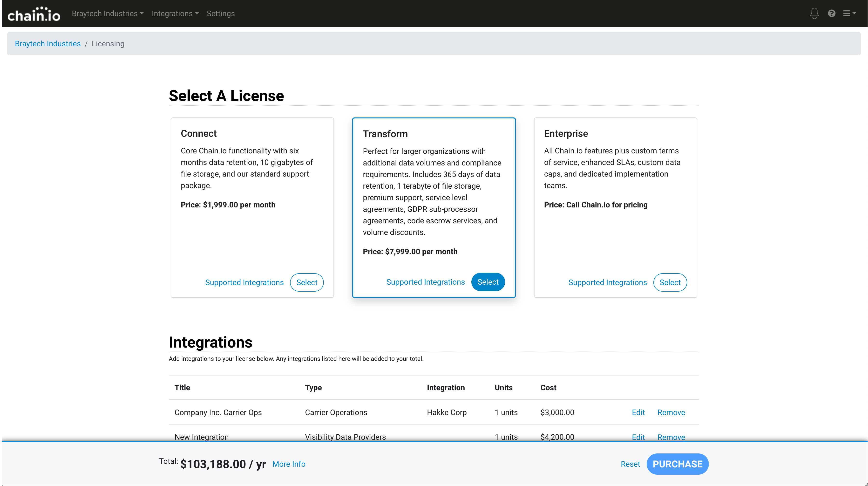Reset the license selection
The image size is (868, 486).
[630, 464]
